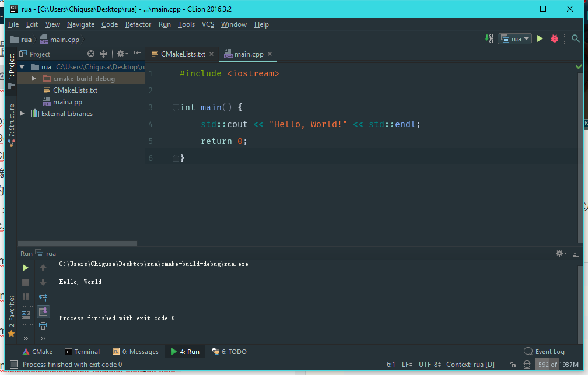Click the scroll-from-source target icon in Project panel
This screenshot has height=375, width=588.
pos(91,54)
